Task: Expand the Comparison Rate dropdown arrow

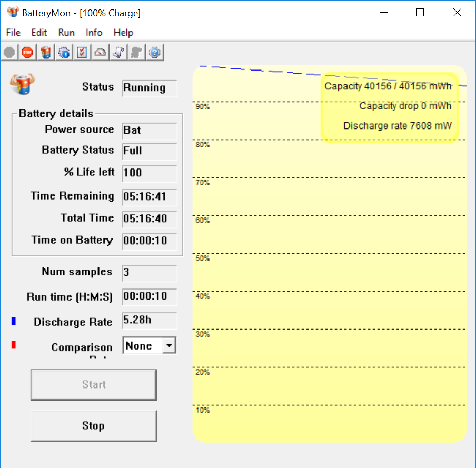Action: tap(168, 346)
